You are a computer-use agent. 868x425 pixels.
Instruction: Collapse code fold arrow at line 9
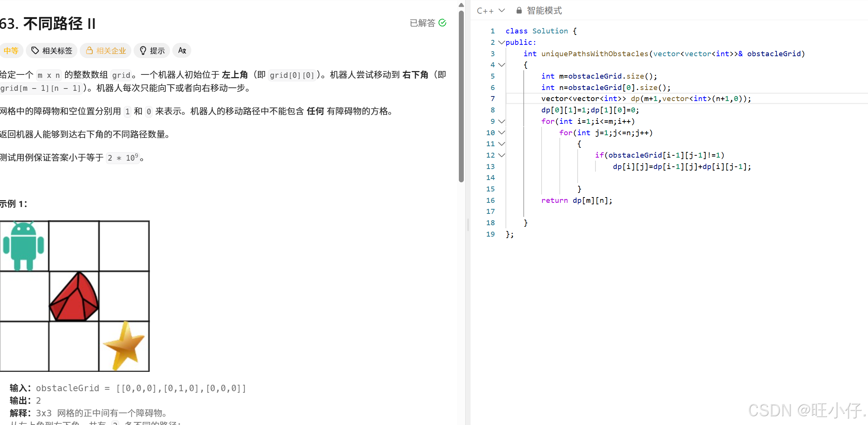(x=501, y=121)
